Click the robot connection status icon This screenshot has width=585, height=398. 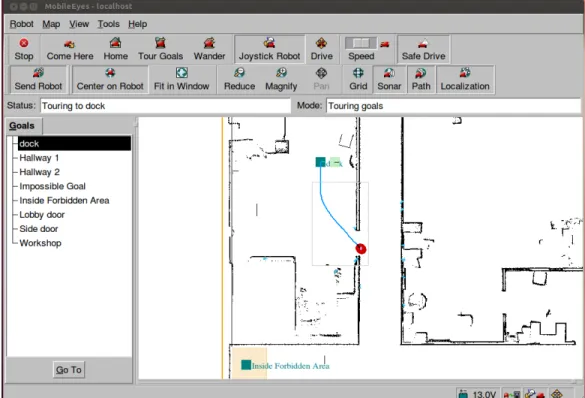512,394
